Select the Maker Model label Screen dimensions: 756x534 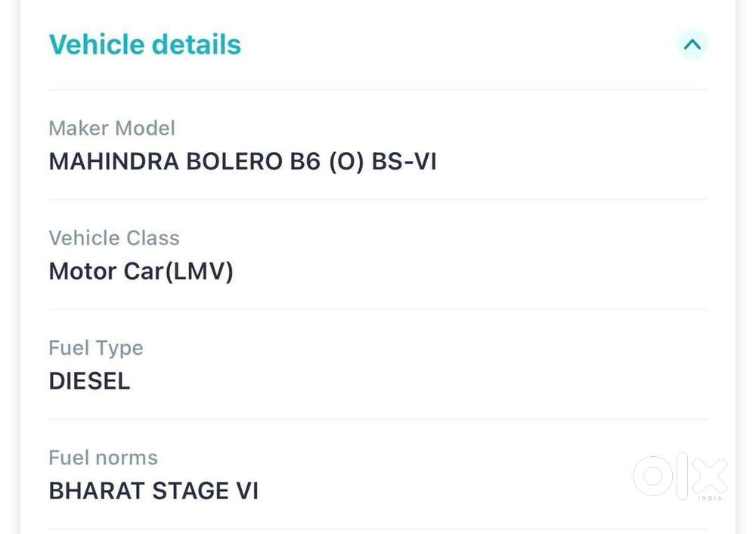click(112, 128)
